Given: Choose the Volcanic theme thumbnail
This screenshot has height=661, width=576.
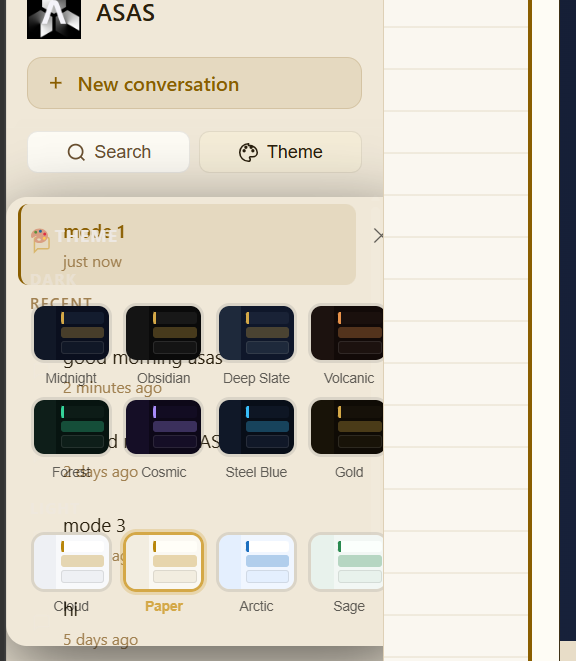Looking at the screenshot, I should click(347, 333).
